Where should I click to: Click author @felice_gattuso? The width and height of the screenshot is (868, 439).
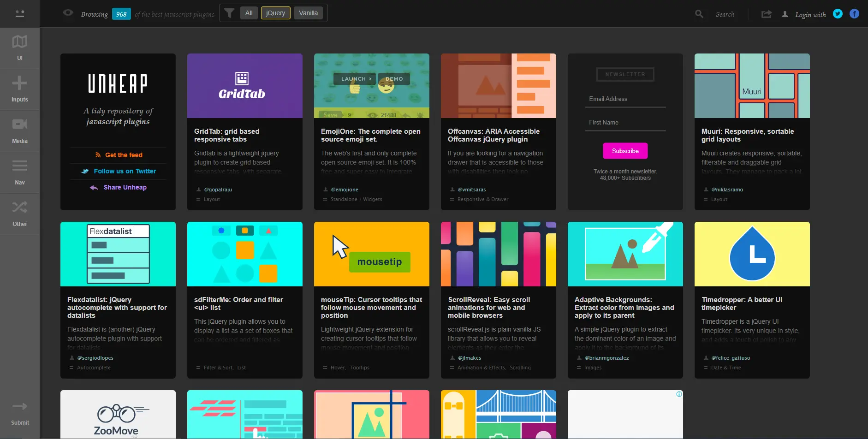coord(731,358)
